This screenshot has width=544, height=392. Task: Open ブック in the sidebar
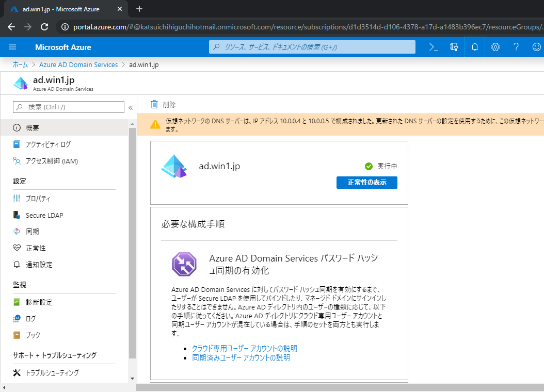click(64, 335)
